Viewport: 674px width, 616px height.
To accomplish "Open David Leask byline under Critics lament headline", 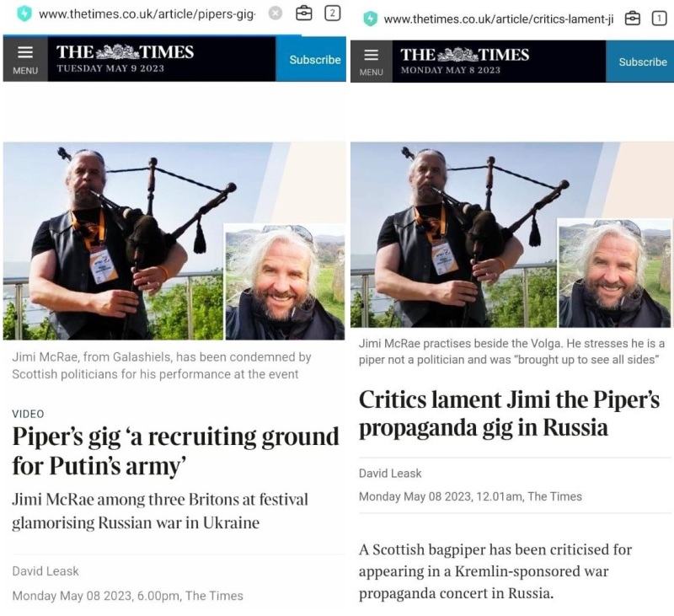I will (x=390, y=474).
